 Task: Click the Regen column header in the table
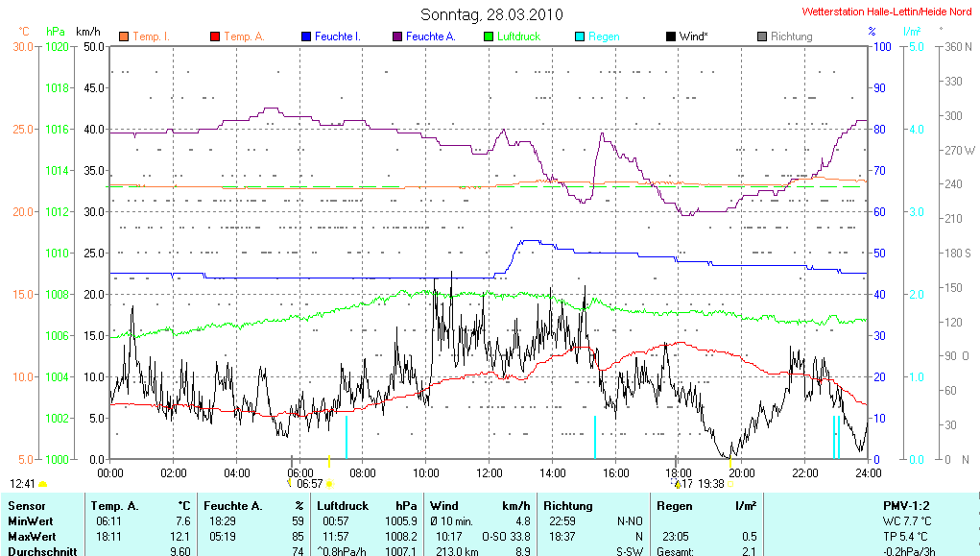point(673,505)
